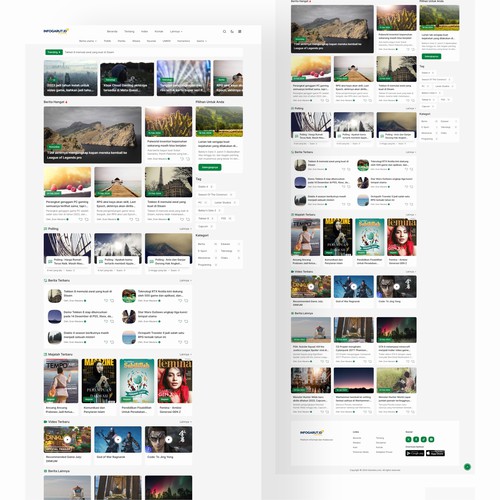500x500 pixels.
Task: Click the green Trending badge
Action: 54,52
